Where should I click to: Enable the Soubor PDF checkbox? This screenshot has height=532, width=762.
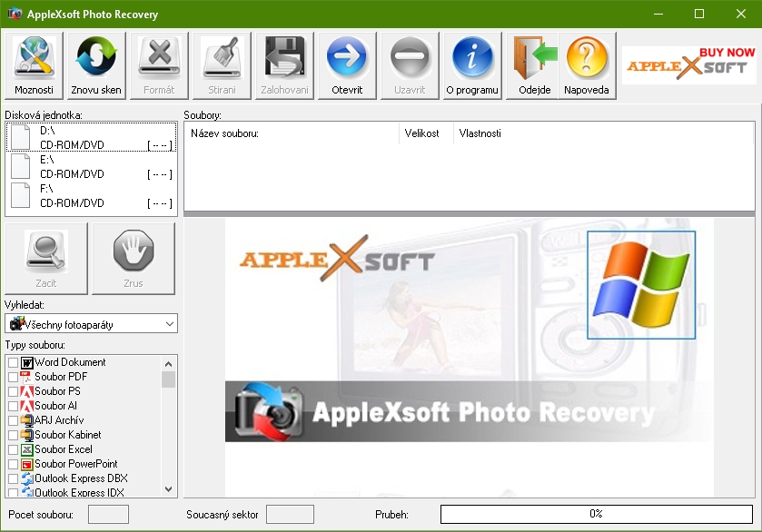tap(13, 377)
